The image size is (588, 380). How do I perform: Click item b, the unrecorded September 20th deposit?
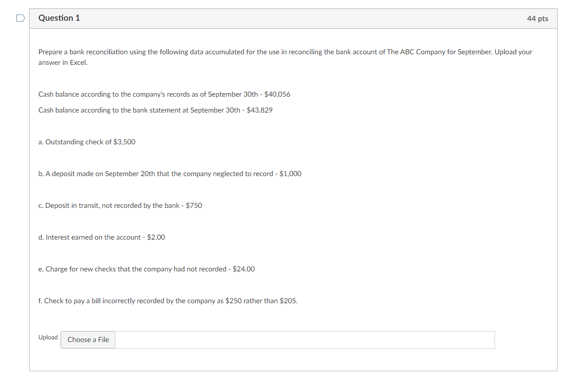[x=170, y=173]
